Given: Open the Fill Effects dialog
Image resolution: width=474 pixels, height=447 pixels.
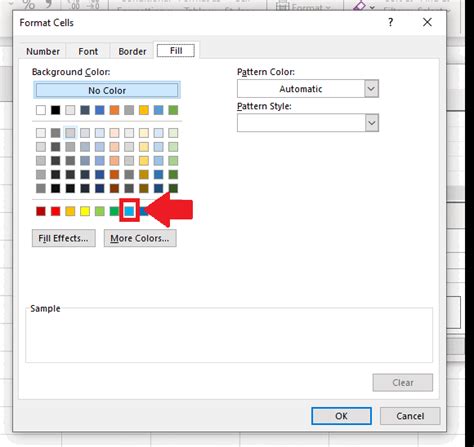Looking at the screenshot, I should 64,238.
